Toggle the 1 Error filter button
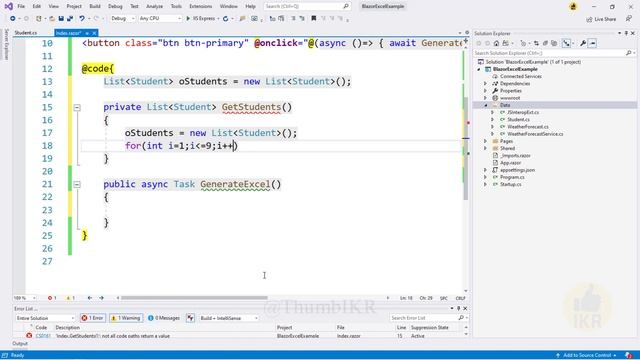The height and width of the screenshot is (360, 640). 92,318
